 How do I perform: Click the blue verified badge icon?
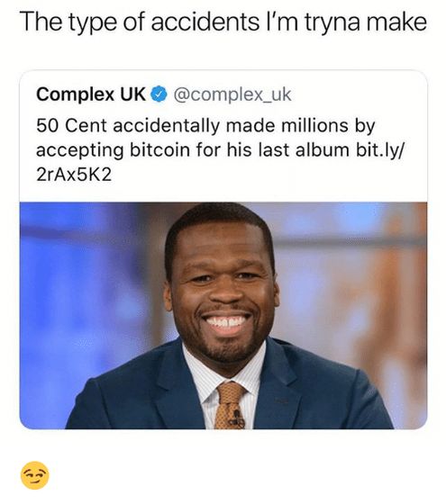(159, 94)
